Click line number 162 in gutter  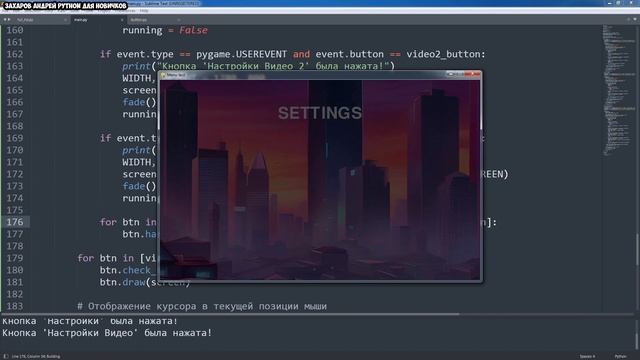tap(15, 54)
